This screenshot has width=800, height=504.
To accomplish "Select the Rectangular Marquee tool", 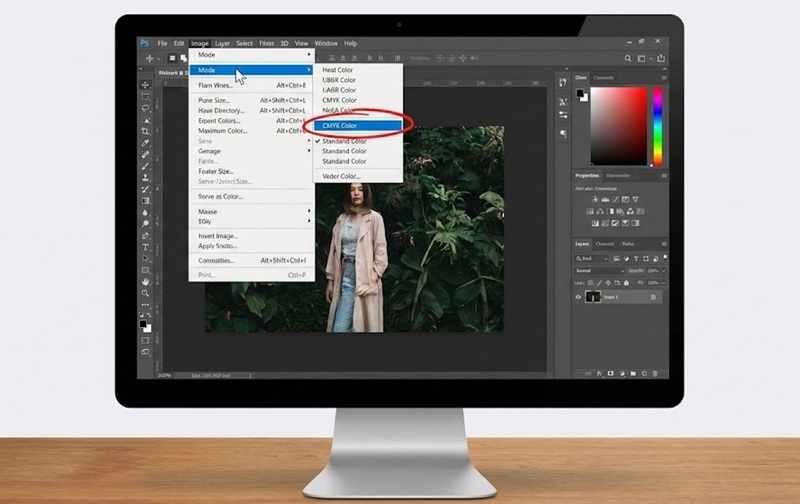I will (145, 96).
